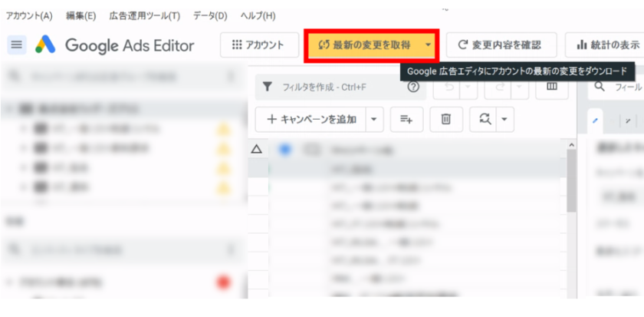This screenshot has height=317, width=644.
Task: Click the filter funnel icon
Action: (x=267, y=87)
